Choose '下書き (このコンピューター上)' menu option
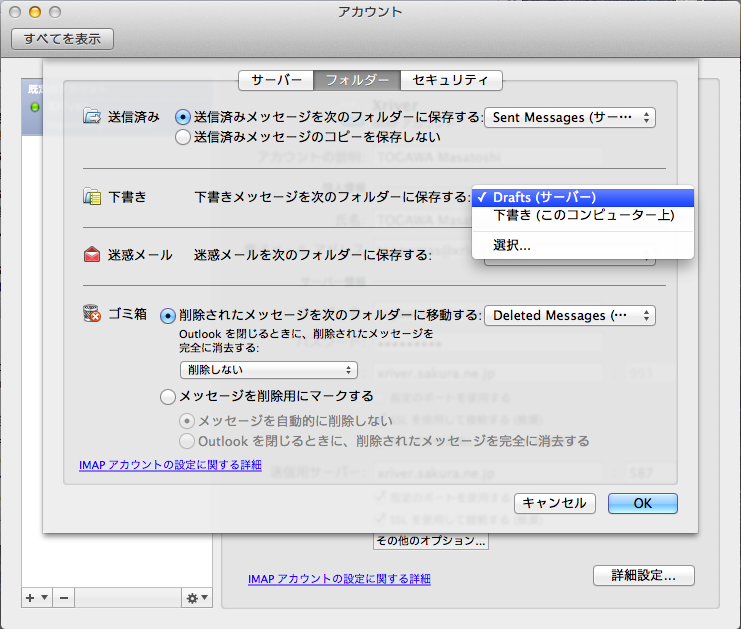Viewport: 741px width, 629px height. pyautogui.click(x=583, y=215)
